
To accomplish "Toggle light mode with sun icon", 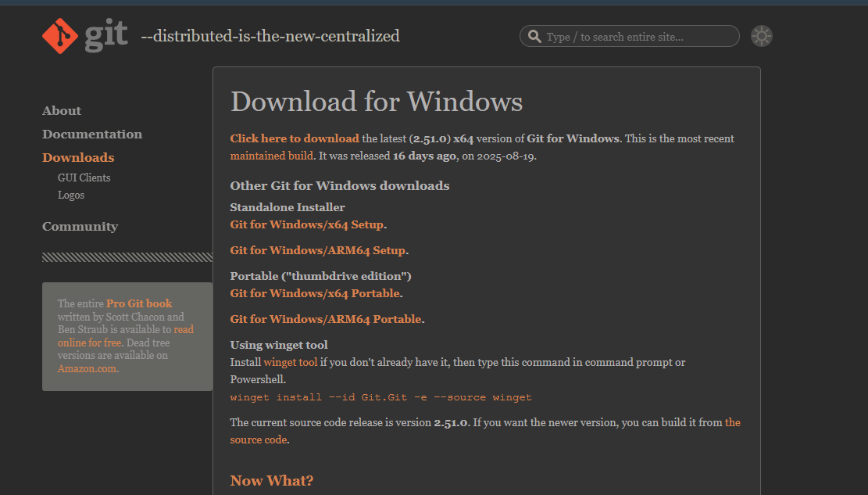I will [x=761, y=36].
